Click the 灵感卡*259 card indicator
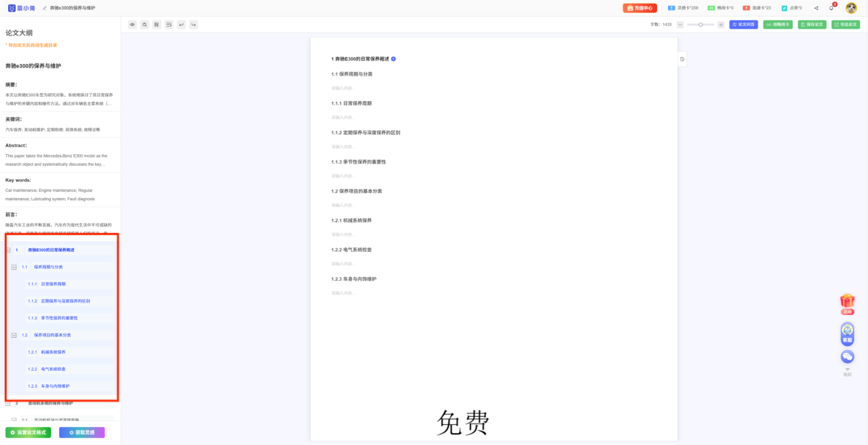Viewport: 868px width, 445px height. [x=683, y=8]
